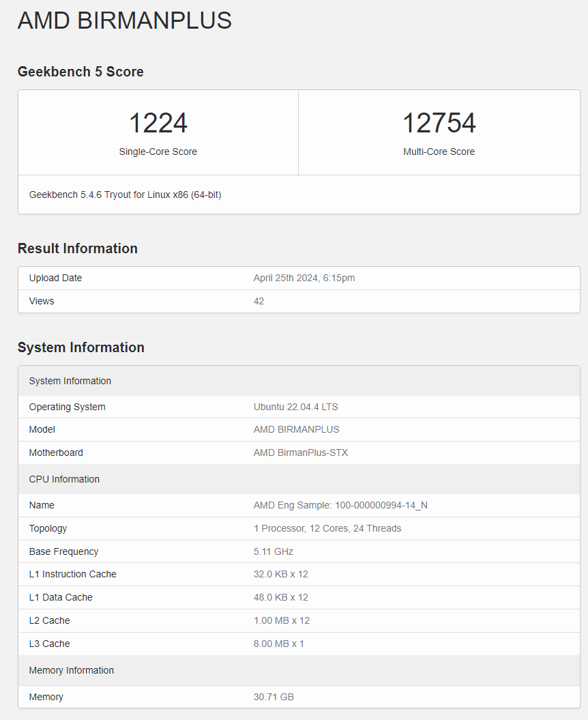Click the Base Frequency 5.11 GHz value
The height and width of the screenshot is (720, 588).
click(x=273, y=551)
